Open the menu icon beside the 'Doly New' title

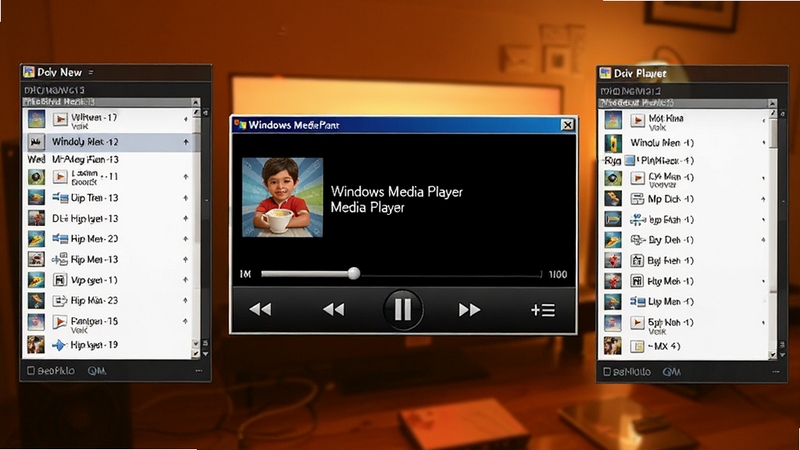click(x=91, y=72)
